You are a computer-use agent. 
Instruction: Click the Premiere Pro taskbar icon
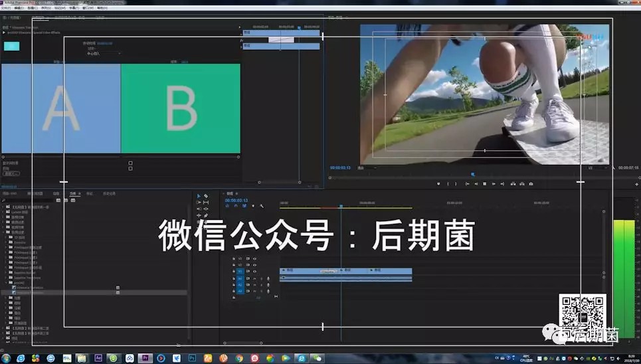[145, 358]
